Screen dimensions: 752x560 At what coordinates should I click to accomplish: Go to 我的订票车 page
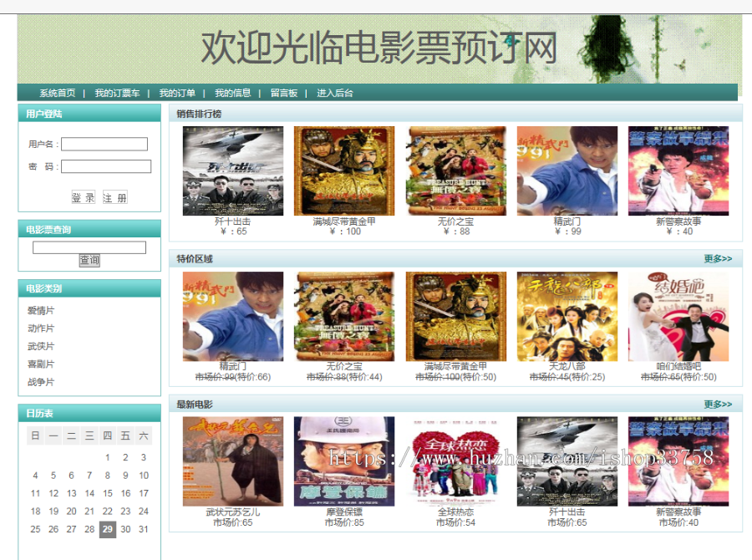click(x=117, y=93)
